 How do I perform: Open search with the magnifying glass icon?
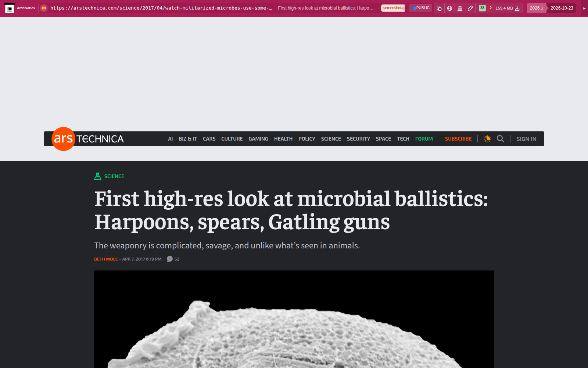coord(501,139)
